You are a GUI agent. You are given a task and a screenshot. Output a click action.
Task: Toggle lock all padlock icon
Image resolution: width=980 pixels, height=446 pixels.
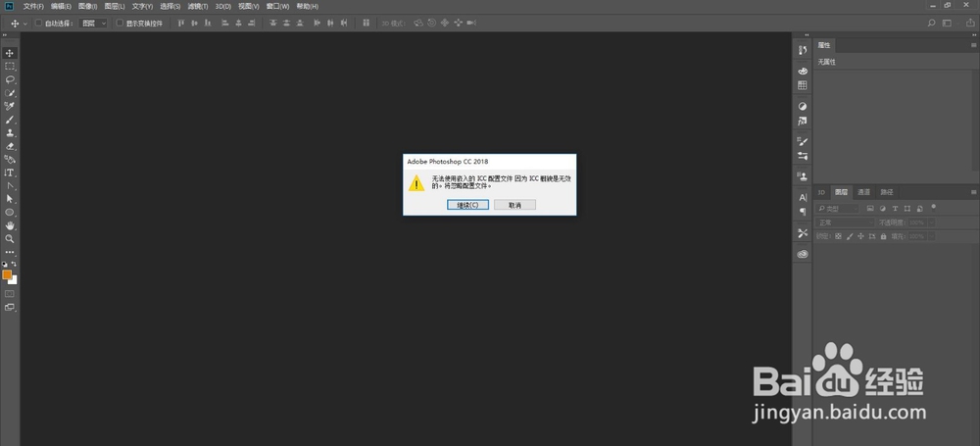[x=883, y=236]
